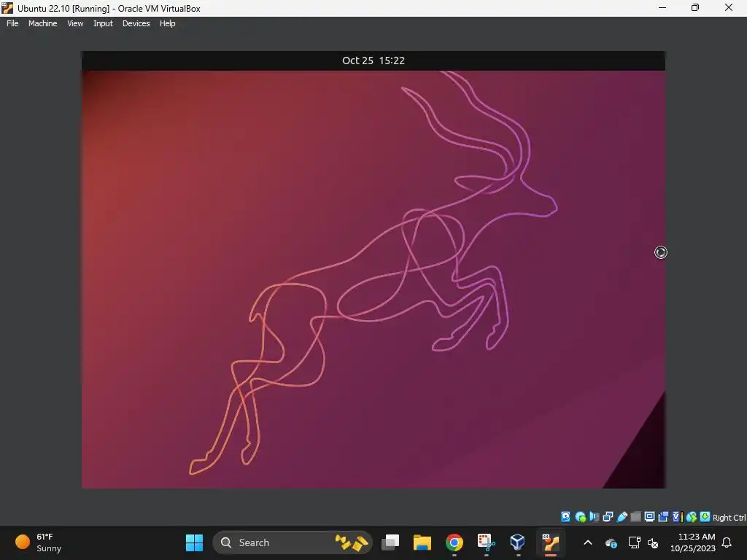Image resolution: width=747 pixels, height=560 pixels.
Task: Click the Oct 25 15:22 clock in Ubuntu
Action: (x=373, y=61)
